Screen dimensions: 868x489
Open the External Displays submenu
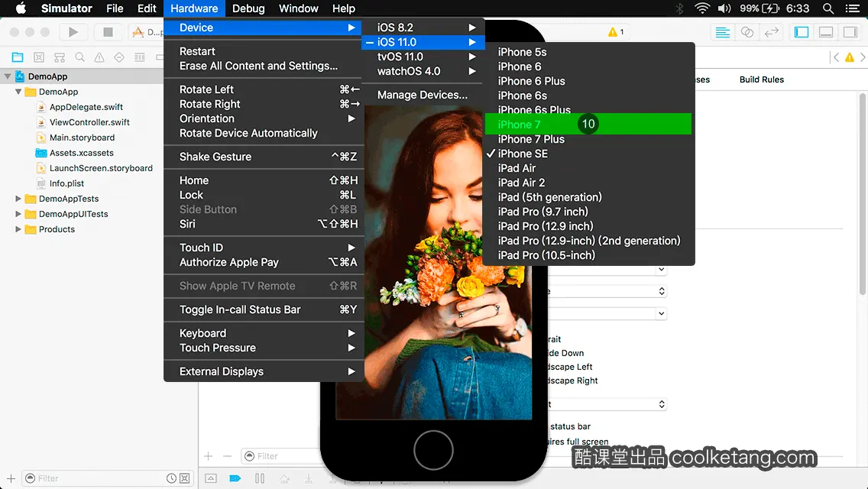coord(264,371)
